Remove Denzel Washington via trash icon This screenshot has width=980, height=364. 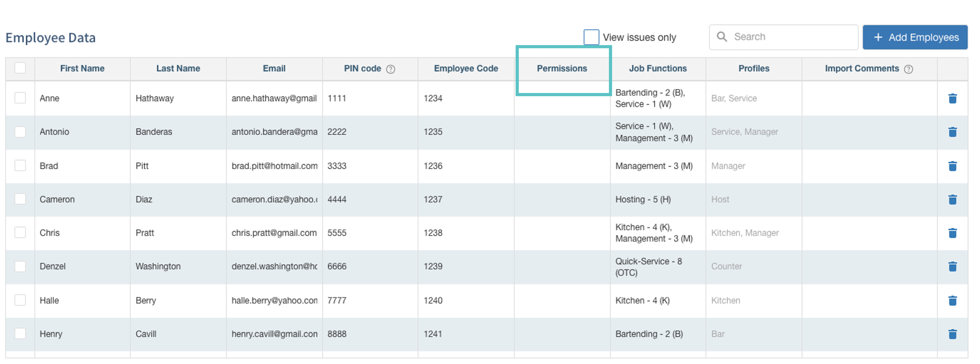[952, 266]
